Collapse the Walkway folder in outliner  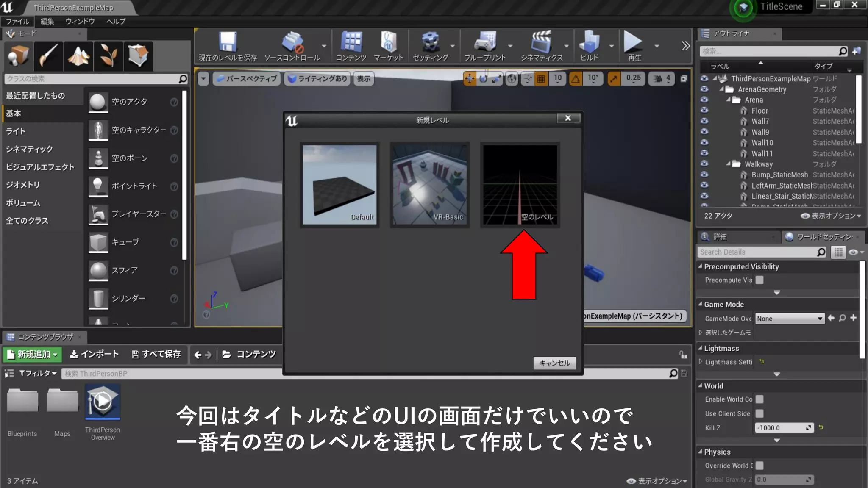point(728,164)
